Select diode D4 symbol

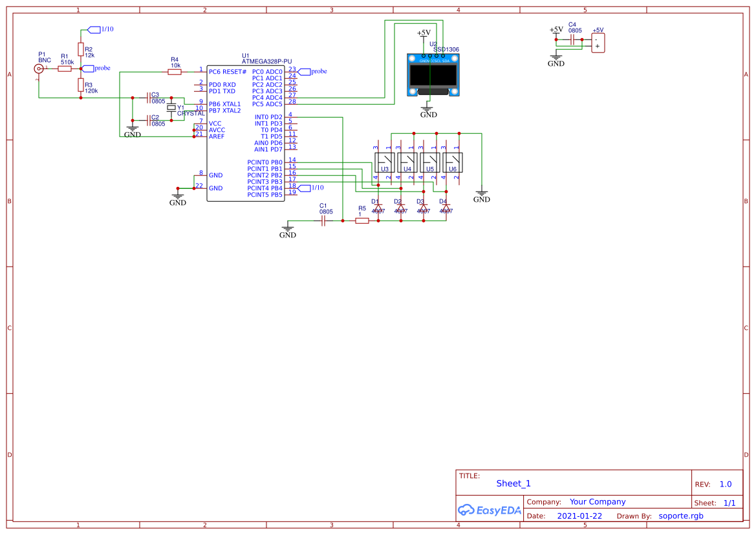446,208
